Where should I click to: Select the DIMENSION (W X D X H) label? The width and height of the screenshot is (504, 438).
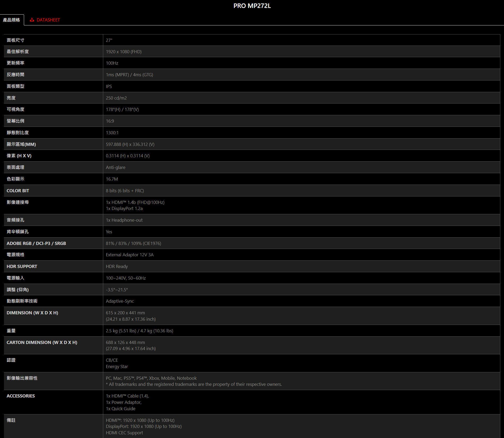[x=32, y=313]
